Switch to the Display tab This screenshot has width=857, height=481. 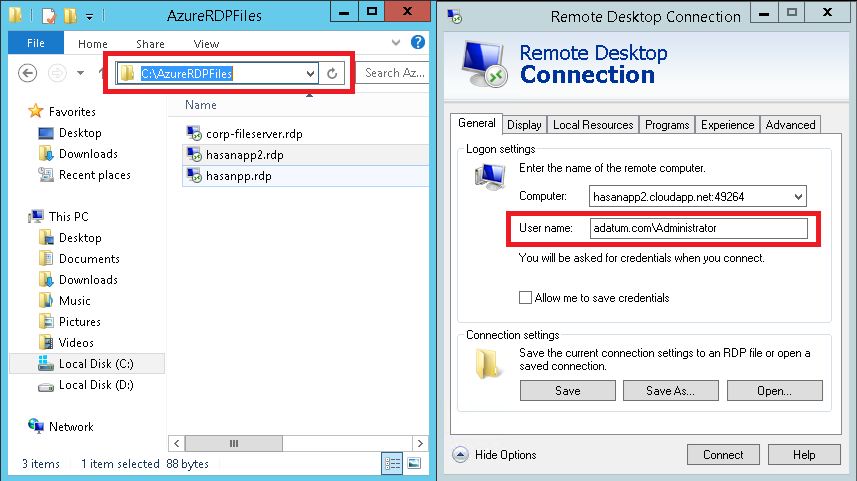[x=524, y=125]
